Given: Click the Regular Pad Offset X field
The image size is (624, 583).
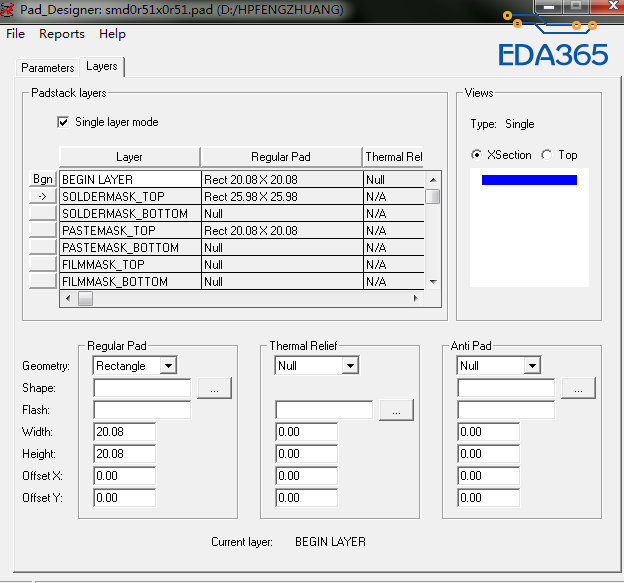Looking at the screenshot, I should [x=125, y=476].
